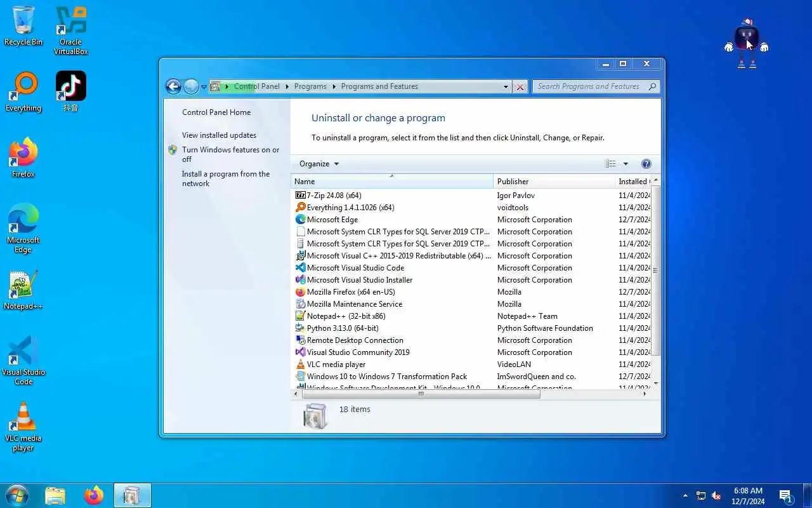Select VLC media player desktop shortcut
The height and width of the screenshot is (508, 812).
click(x=23, y=427)
